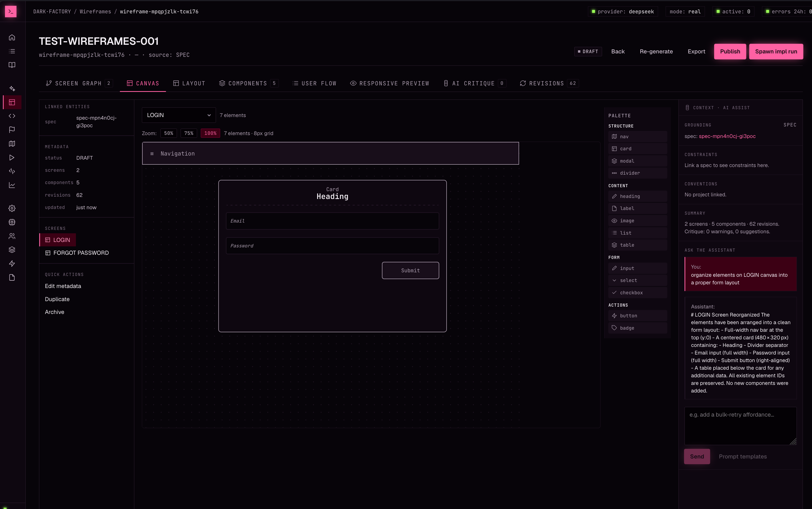Screen dimensions: 812x509
Task: Open the map icon in sidebar
Action: coord(12,144)
